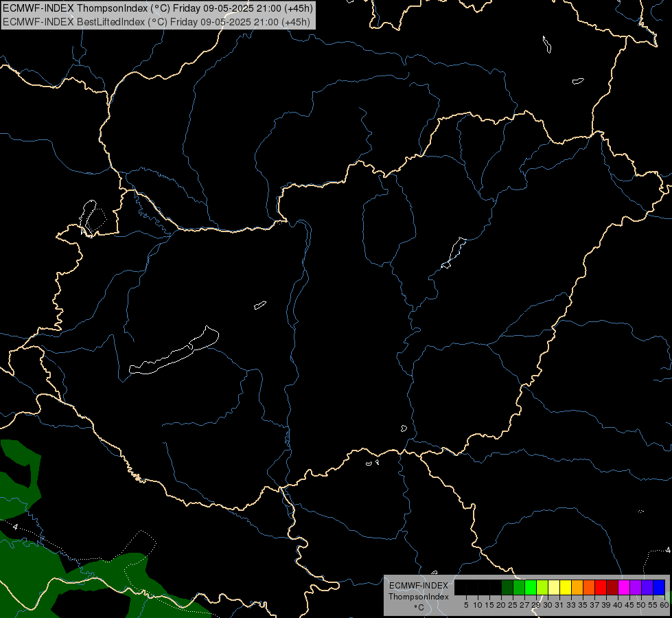Click the legend tick value 50
This screenshot has width=672, height=618.
click(x=640, y=605)
